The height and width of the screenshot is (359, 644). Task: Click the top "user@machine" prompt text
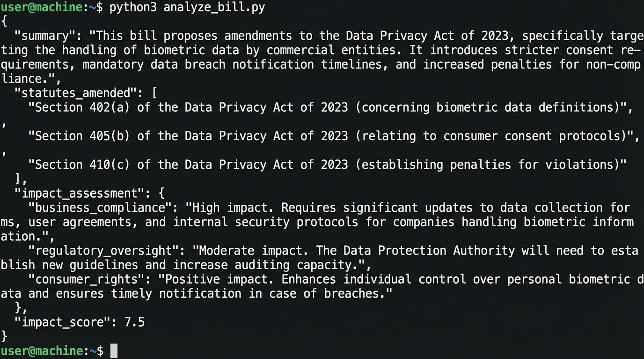click(42, 8)
